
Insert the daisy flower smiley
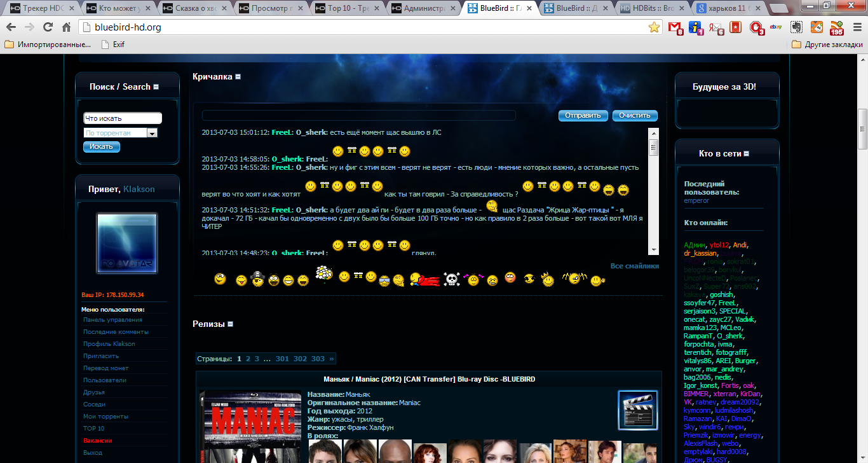point(324,275)
